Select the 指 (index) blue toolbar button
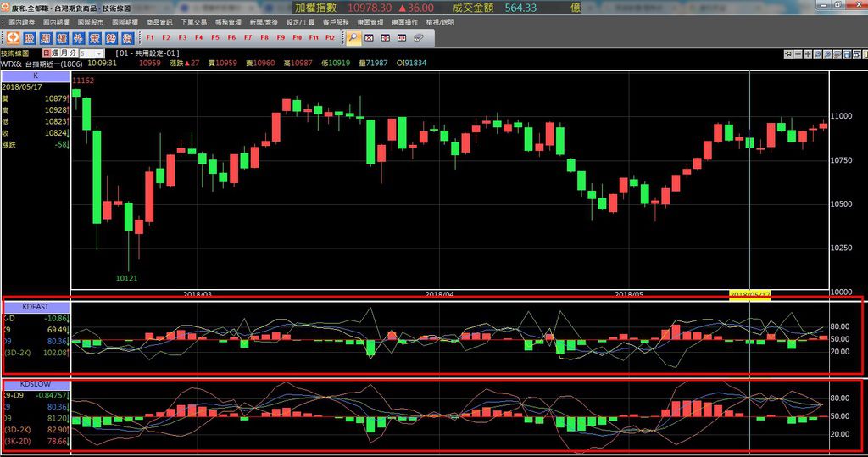The width and height of the screenshot is (868, 457). tap(127, 37)
